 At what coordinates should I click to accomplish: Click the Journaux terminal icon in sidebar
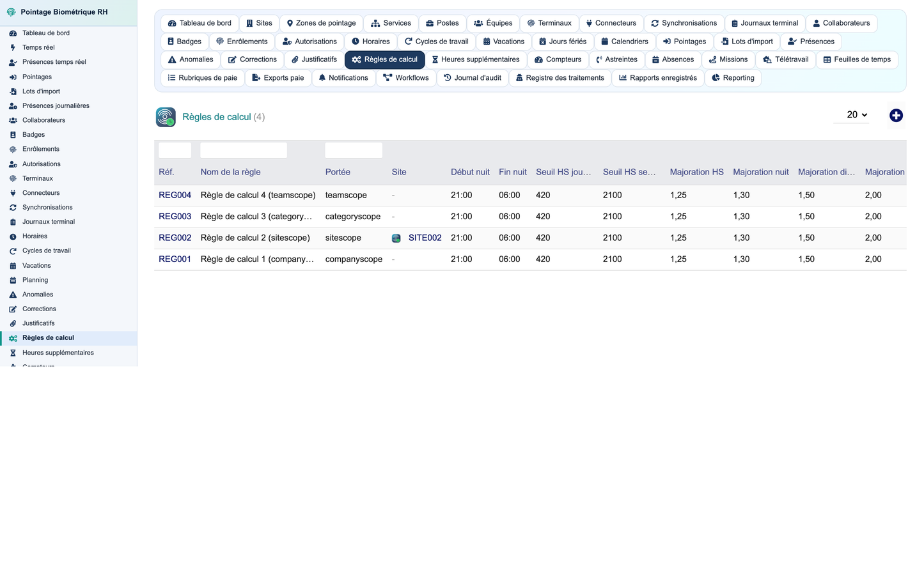pyautogui.click(x=13, y=222)
